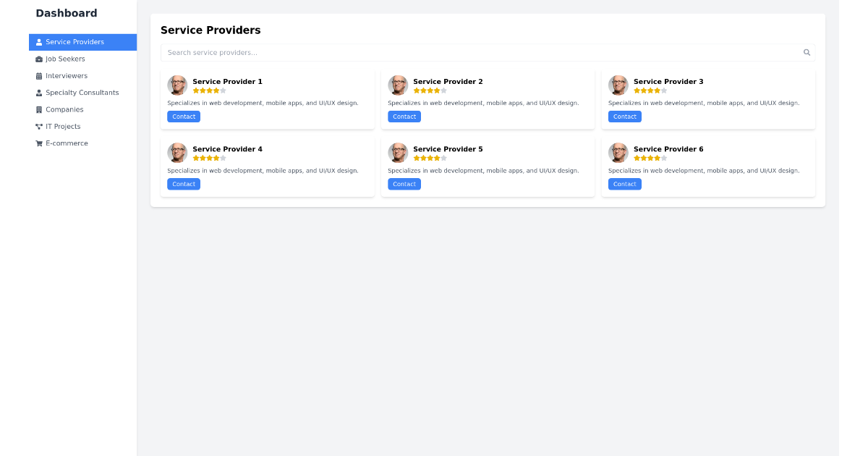Click the Dashboard heading
The height and width of the screenshot is (456, 868).
click(66, 13)
